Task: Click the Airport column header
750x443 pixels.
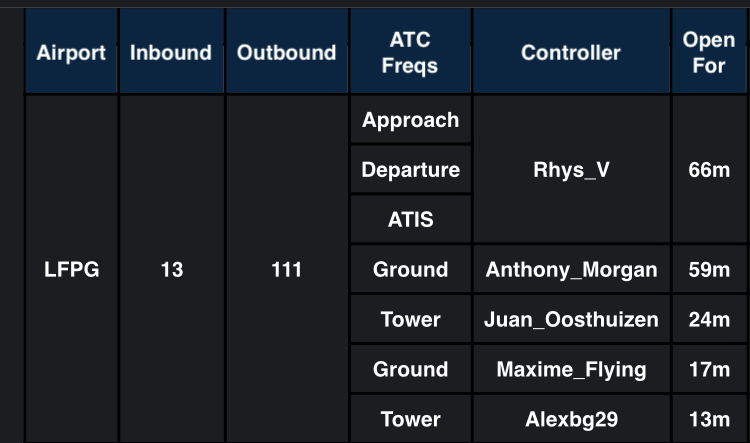Action: tap(71, 53)
